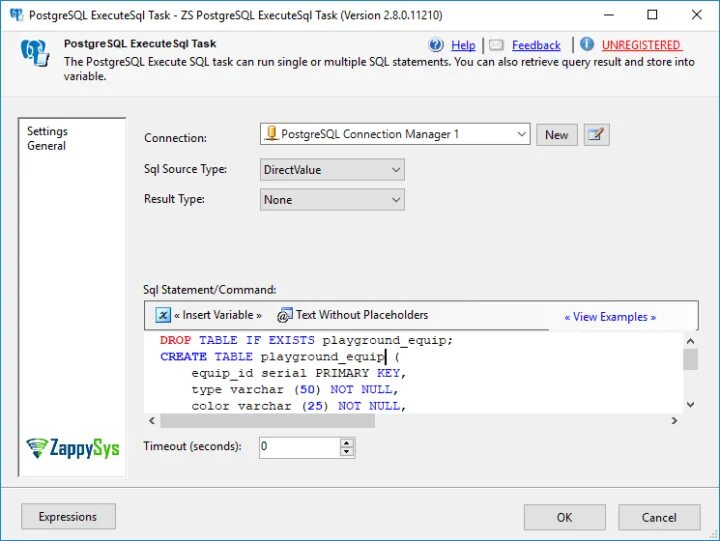Click the horizontal scroll right arrow
The width and height of the screenshot is (720, 541).
[674, 421]
